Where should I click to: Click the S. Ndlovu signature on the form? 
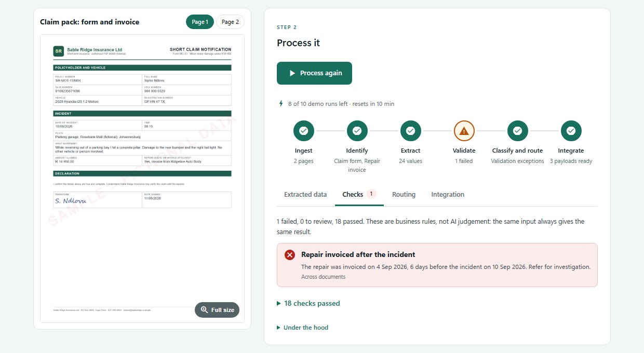click(70, 201)
